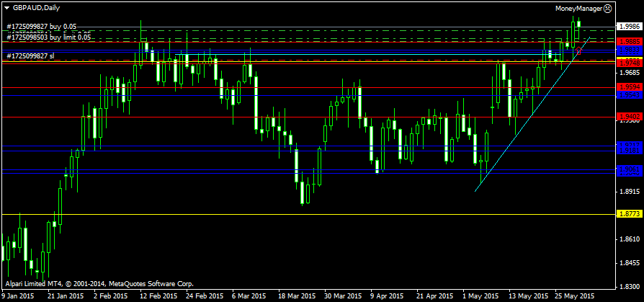The height and width of the screenshot is (302, 644).
Task: Click price scale value 1.8915
Action: pyautogui.click(x=630, y=192)
